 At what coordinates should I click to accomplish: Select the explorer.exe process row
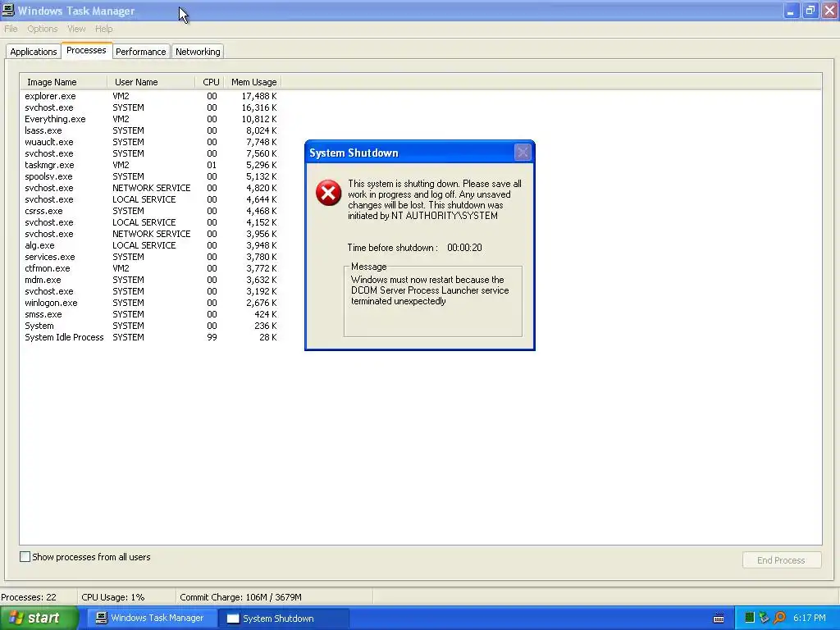[151, 96]
